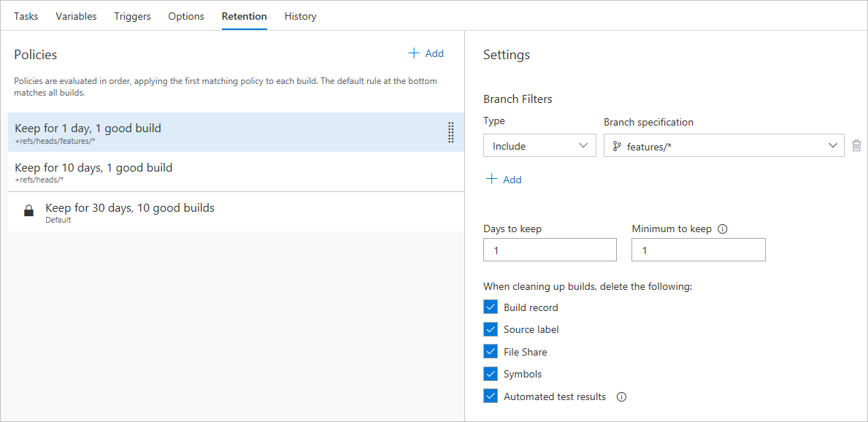
Task: Add a new retention policy
Action: point(426,54)
